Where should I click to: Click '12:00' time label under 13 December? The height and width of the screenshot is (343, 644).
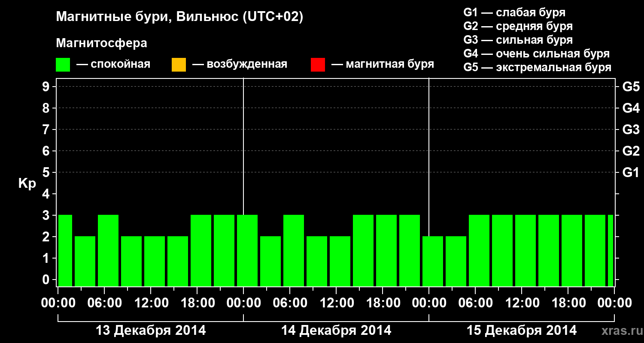coord(151,303)
